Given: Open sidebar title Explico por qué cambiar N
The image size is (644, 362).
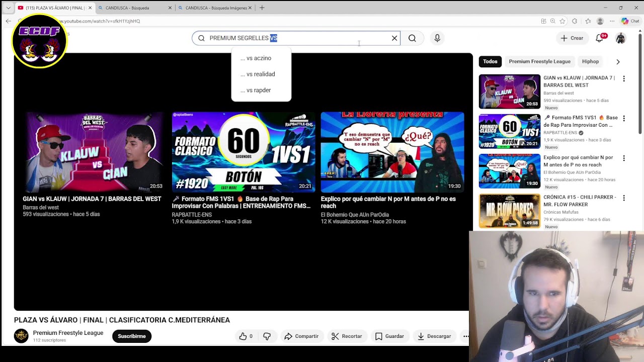Looking at the screenshot, I should [578, 161].
